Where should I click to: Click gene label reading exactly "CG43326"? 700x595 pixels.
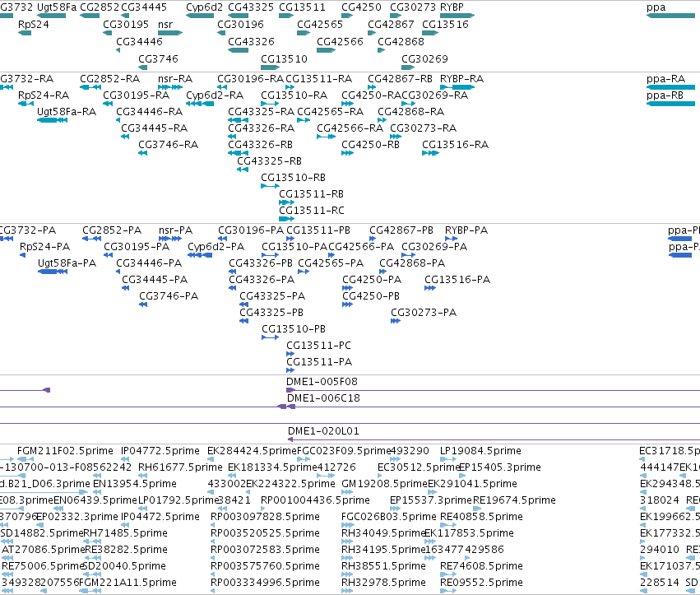coord(251,42)
